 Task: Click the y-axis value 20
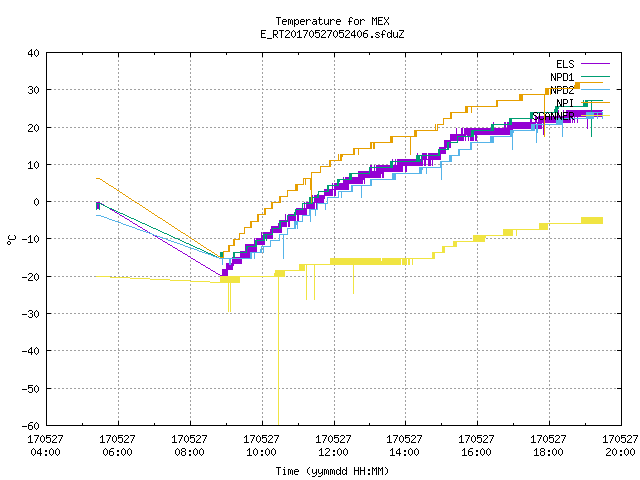[33, 128]
